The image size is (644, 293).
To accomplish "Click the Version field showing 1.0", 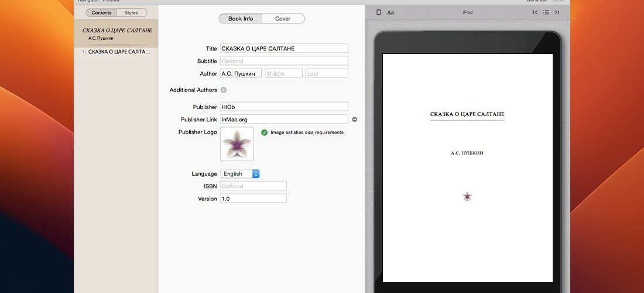I will click(x=254, y=199).
